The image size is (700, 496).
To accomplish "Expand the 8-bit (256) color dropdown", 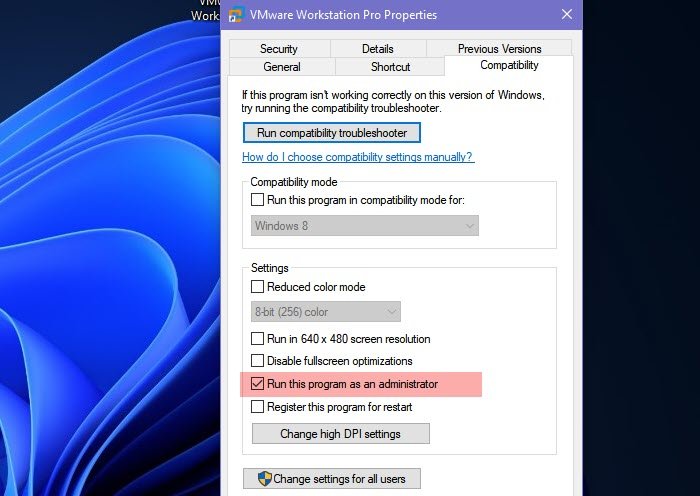I will pos(325,312).
